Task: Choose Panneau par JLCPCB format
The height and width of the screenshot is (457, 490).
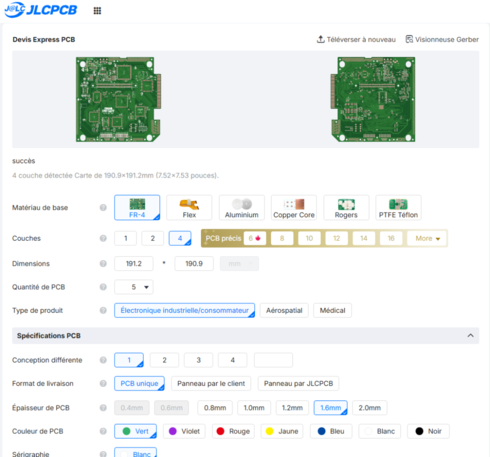Action: coord(298,383)
